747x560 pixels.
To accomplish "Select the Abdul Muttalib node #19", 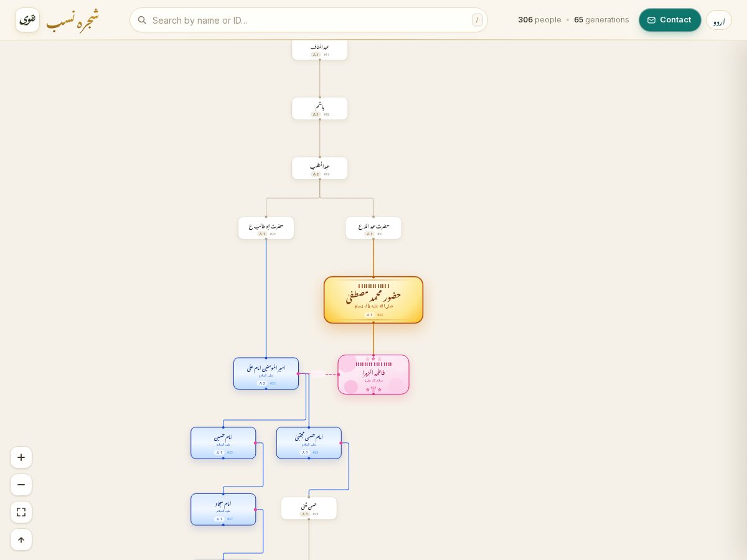I will (320, 168).
